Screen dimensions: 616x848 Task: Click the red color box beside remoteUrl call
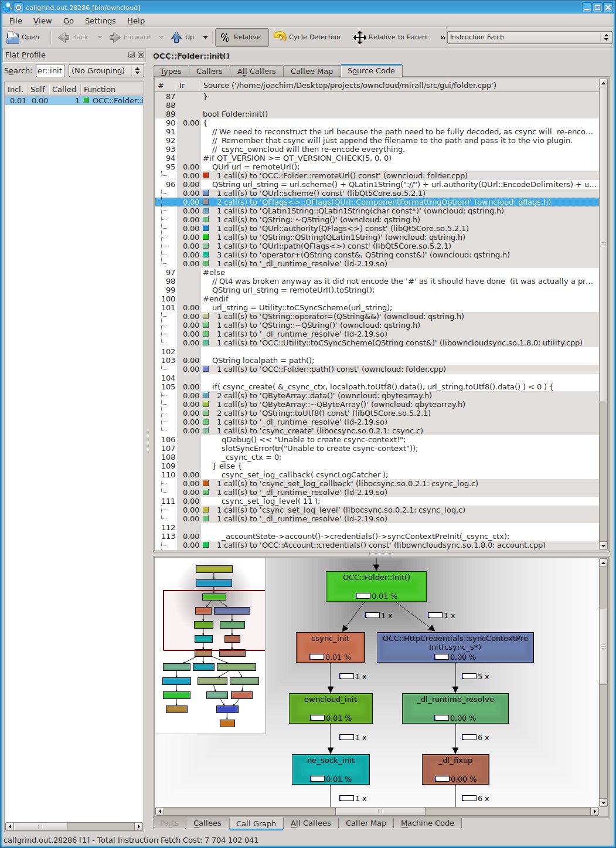click(206, 175)
